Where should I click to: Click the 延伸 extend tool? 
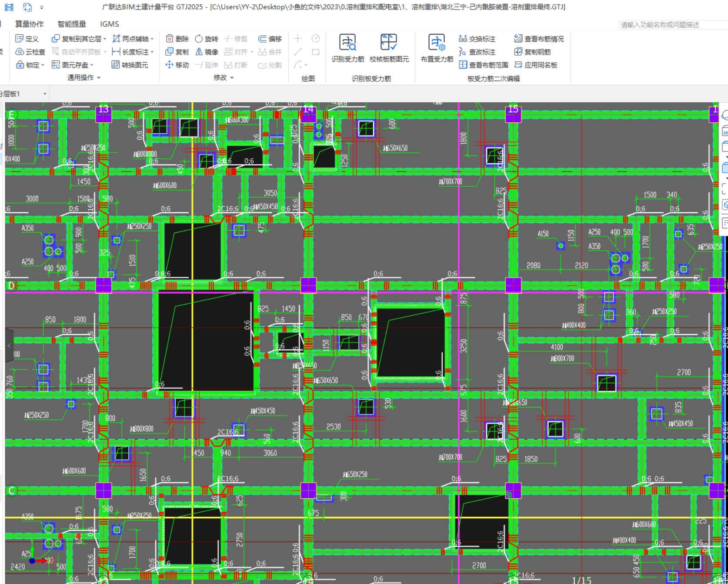tap(206, 65)
